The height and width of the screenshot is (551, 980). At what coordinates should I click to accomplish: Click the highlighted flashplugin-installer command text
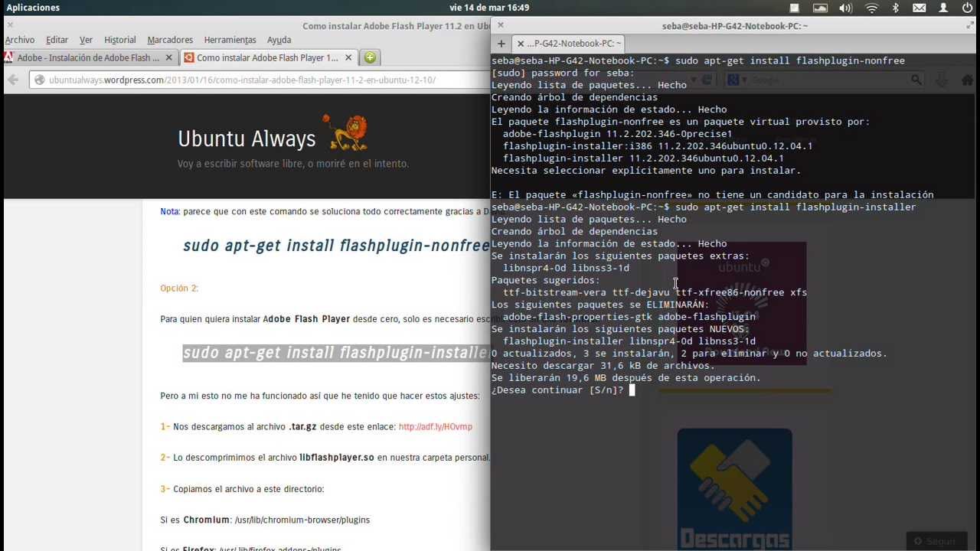click(336, 353)
